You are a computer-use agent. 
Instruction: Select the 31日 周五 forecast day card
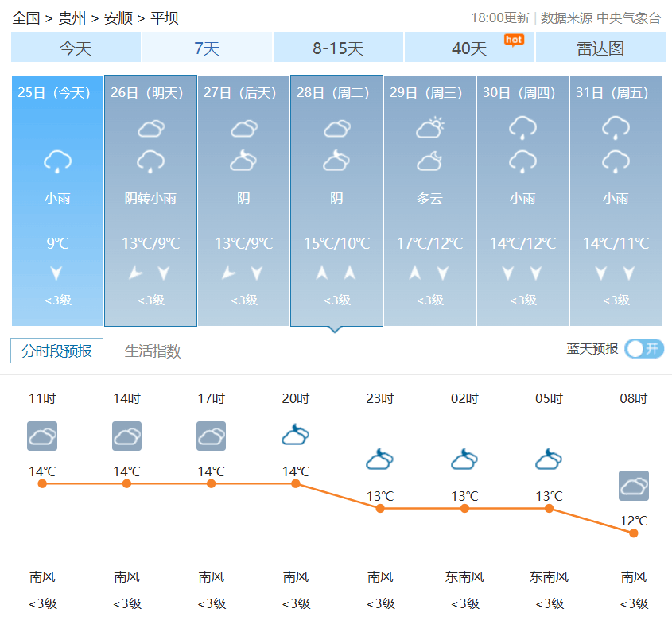click(x=616, y=200)
